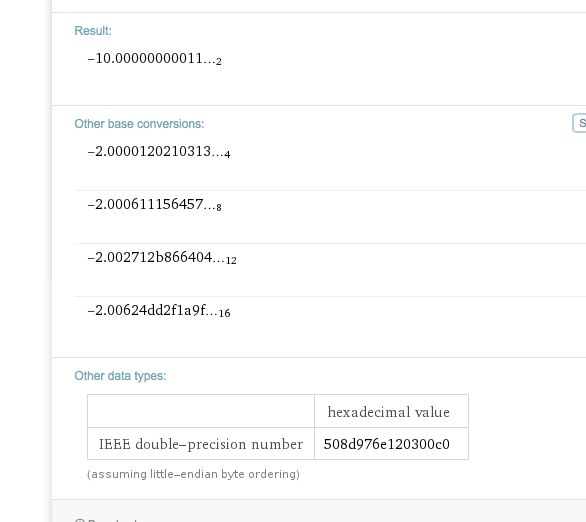Click the 'Other base conversions:' heading
586x522 pixels.
click(139, 124)
